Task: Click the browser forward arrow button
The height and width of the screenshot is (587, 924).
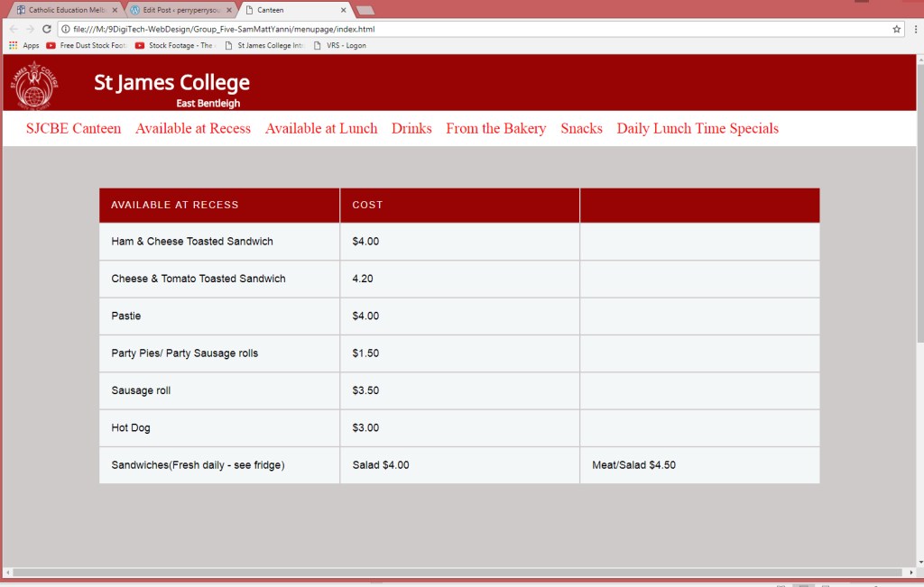Action: point(30,29)
